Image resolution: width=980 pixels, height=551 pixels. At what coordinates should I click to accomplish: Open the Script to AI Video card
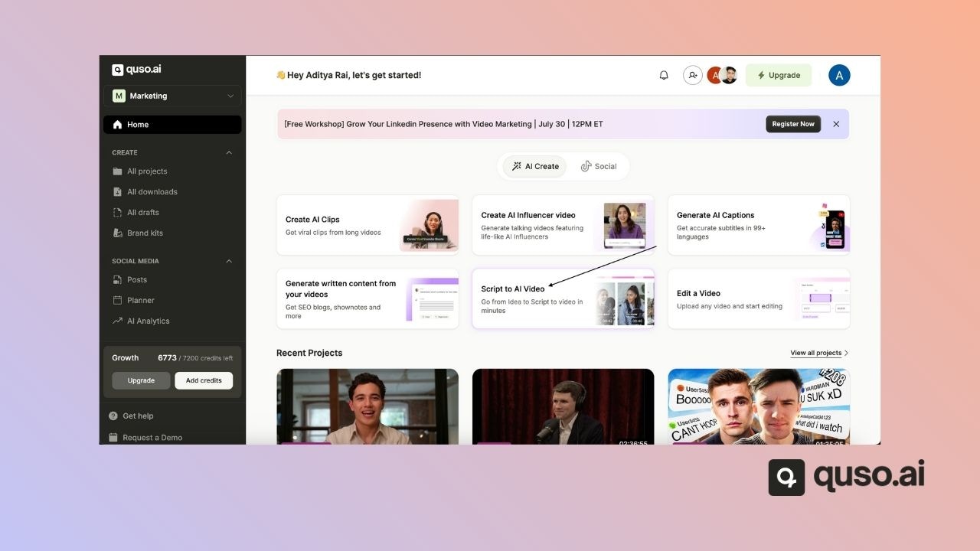point(563,298)
